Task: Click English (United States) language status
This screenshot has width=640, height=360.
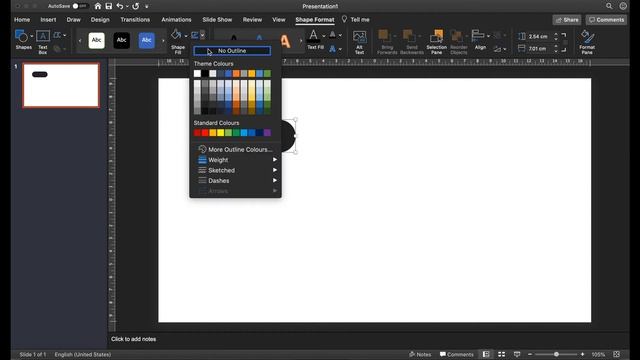Action: point(83,354)
